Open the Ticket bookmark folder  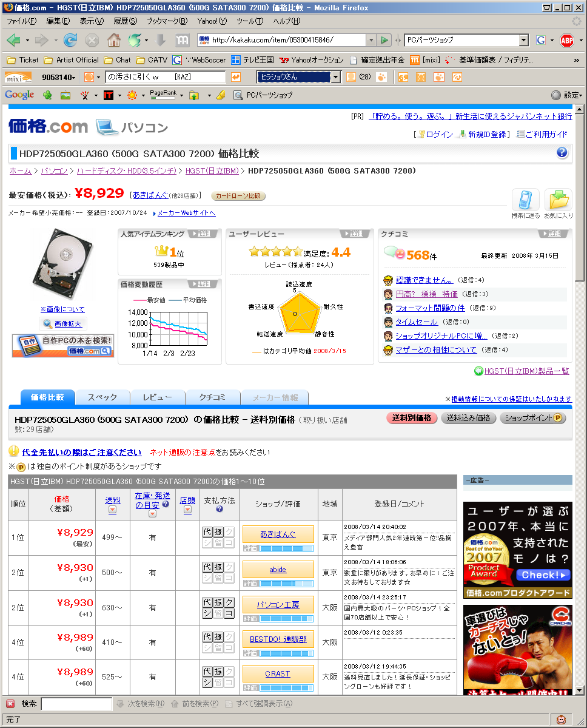pos(22,60)
